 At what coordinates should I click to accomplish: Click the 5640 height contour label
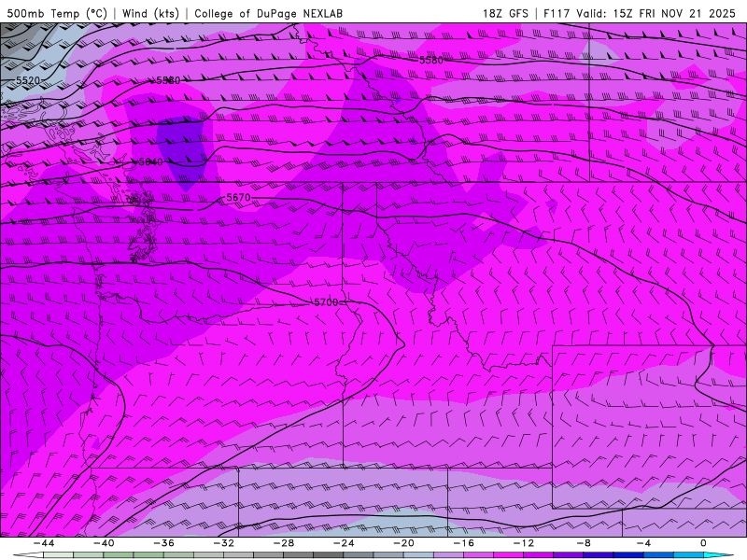150,161
